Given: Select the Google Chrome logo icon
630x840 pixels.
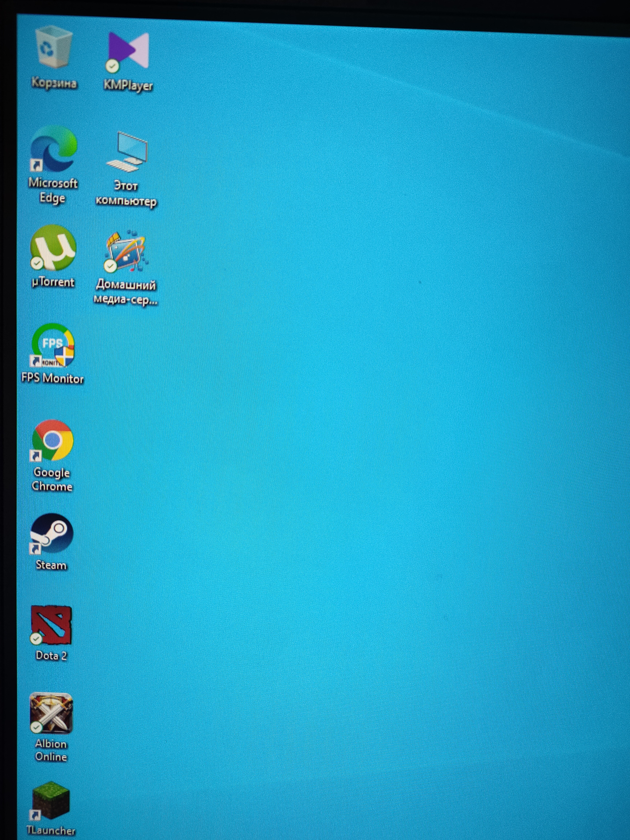Looking at the screenshot, I should [52, 440].
